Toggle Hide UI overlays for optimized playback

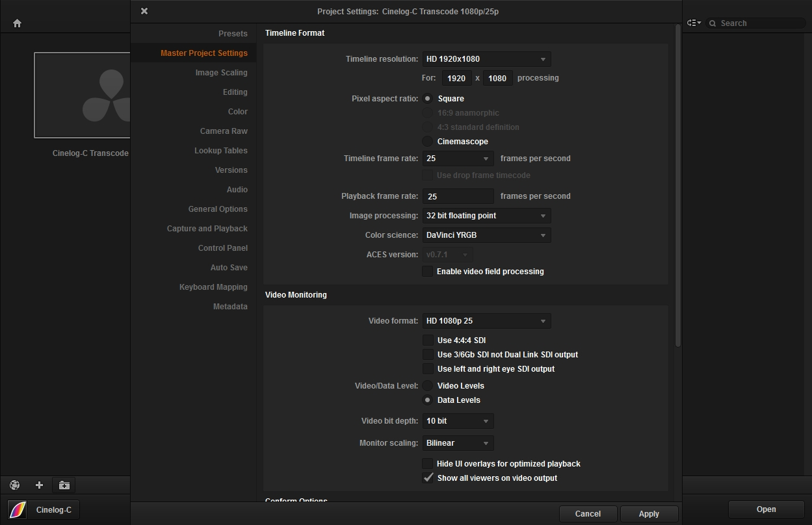427,464
